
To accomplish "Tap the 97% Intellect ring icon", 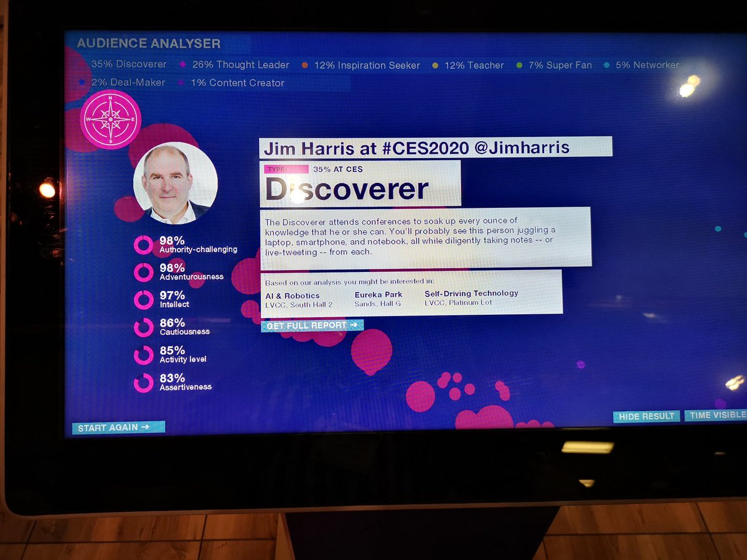I will [144, 299].
